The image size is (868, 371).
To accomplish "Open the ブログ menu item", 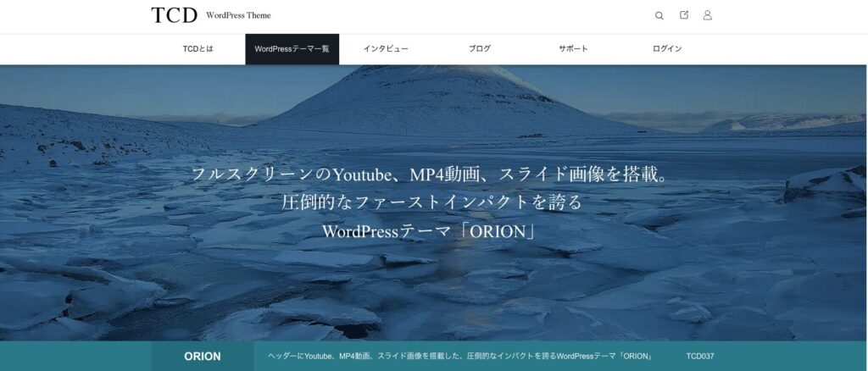I will point(480,48).
